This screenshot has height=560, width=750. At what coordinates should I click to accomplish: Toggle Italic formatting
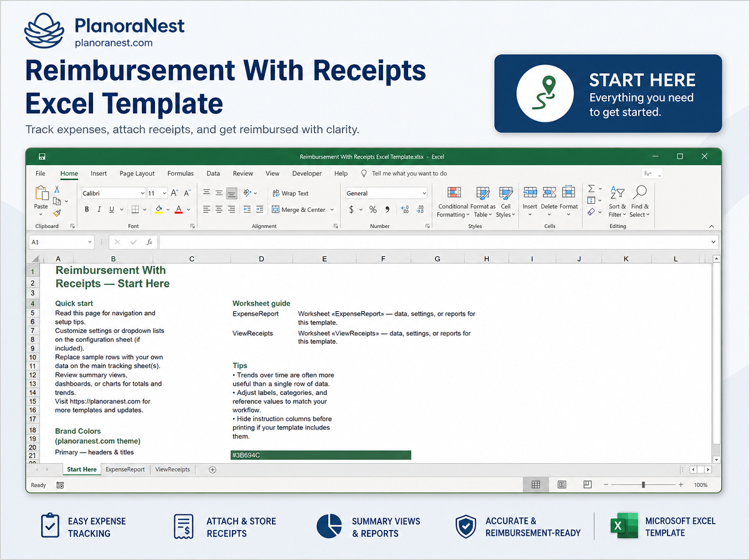tap(99, 210)
